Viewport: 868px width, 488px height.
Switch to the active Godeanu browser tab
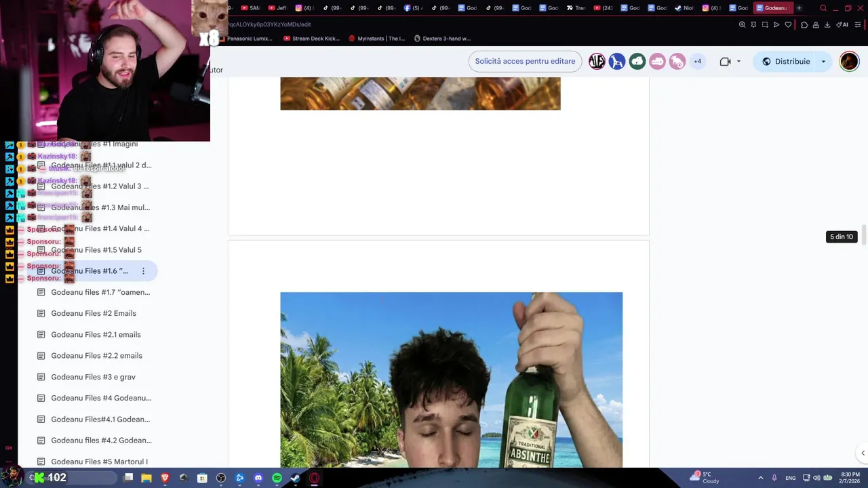point(773,8)
